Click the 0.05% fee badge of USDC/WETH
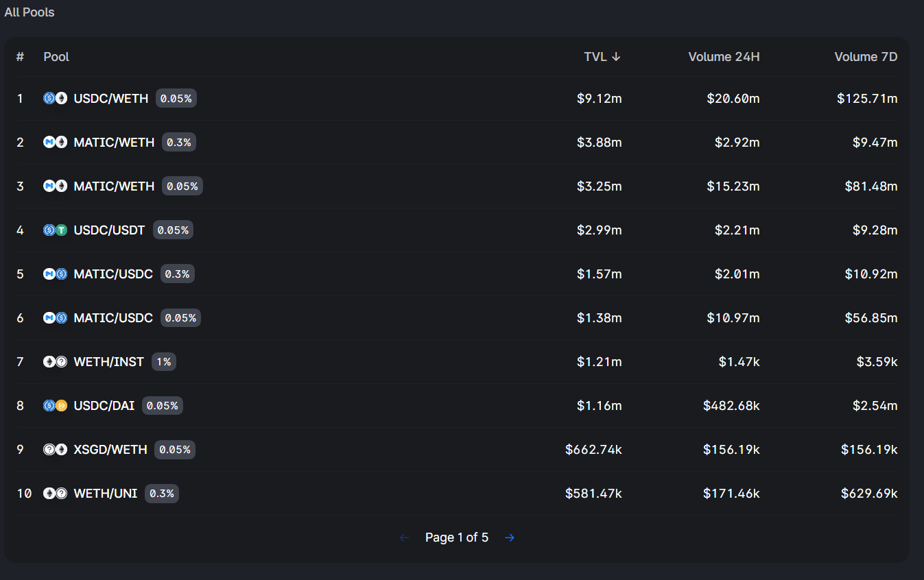Screen dimensions: 924x580 [176, 98]
